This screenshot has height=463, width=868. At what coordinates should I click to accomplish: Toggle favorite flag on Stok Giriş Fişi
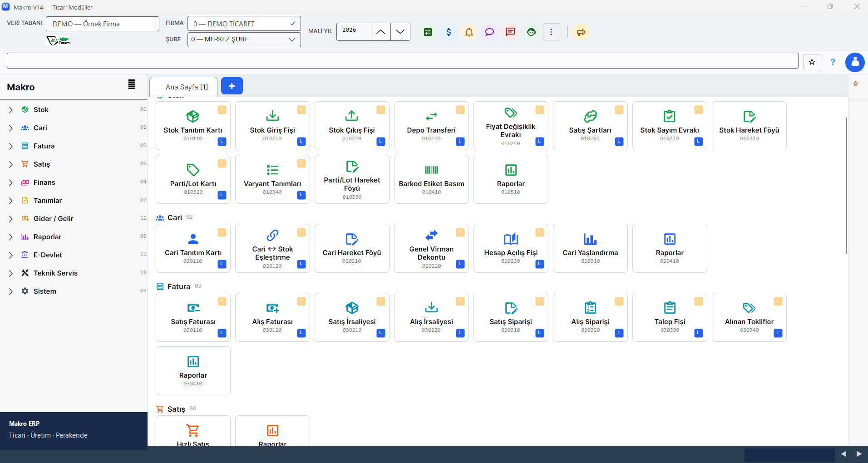301,110
